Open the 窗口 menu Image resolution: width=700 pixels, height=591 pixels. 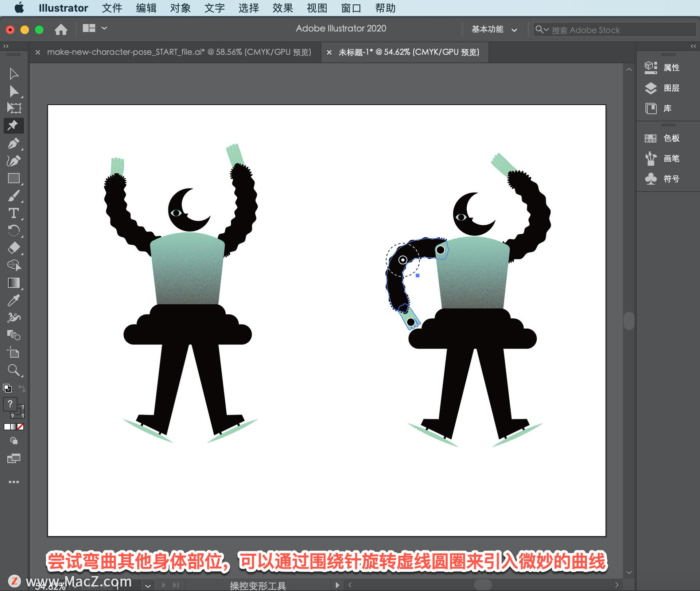click(x=351, y=8)
